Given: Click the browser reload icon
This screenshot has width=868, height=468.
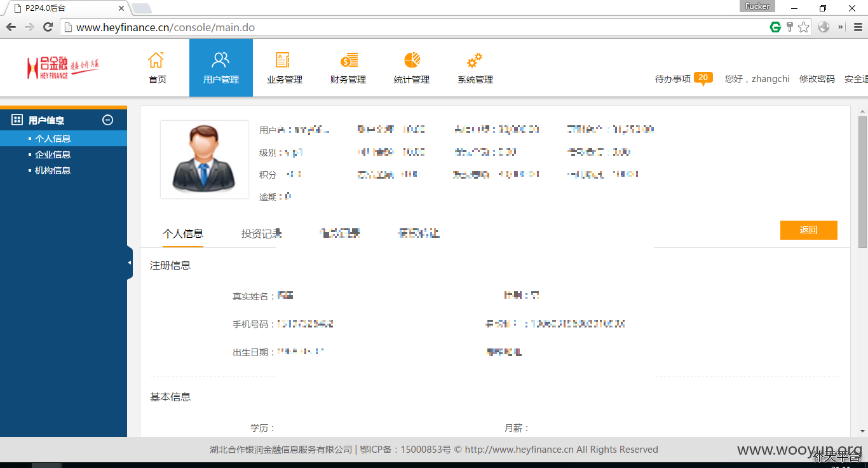Looking at the screenshot, I should (x=47, y=27).
